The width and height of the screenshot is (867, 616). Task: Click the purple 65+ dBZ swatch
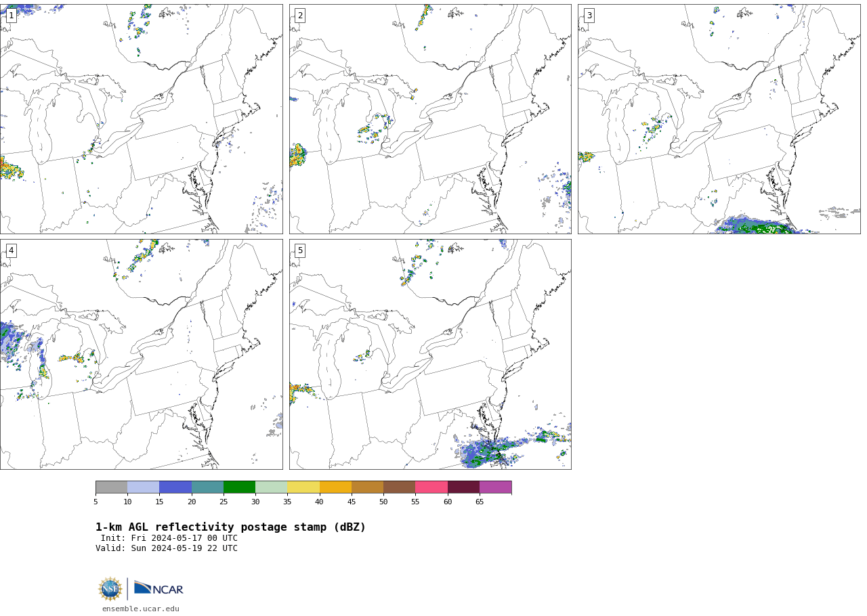[x=495, y=487]
